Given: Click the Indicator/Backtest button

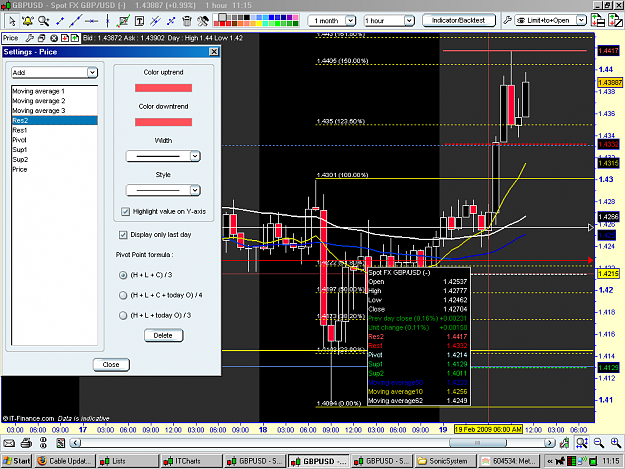Looking at the screenshot, I should (x=458, y=20).
